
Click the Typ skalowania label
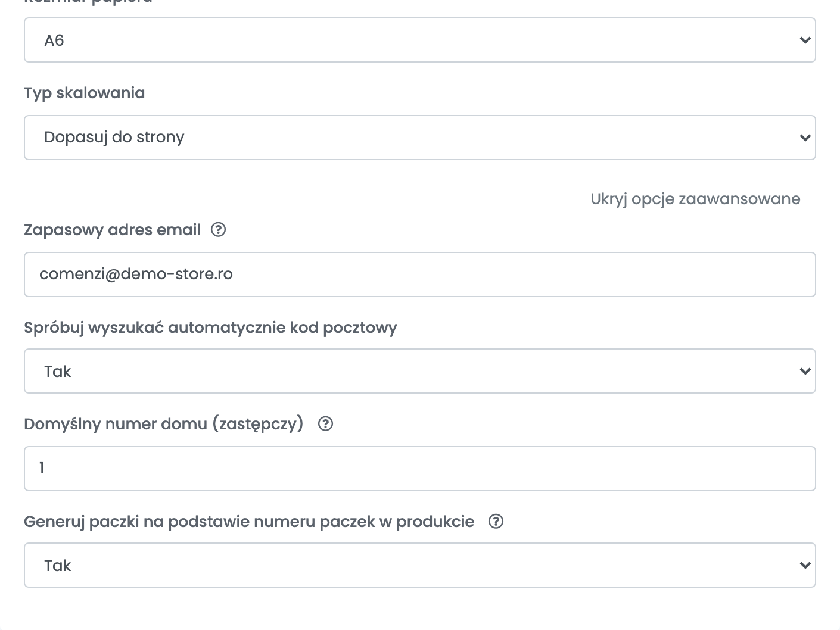[x=85, y=93]
